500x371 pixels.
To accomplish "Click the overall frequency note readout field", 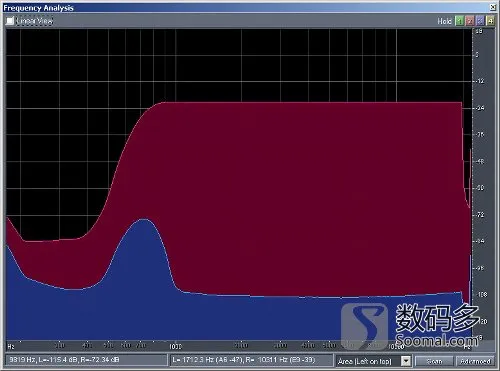I will [252, 360].
